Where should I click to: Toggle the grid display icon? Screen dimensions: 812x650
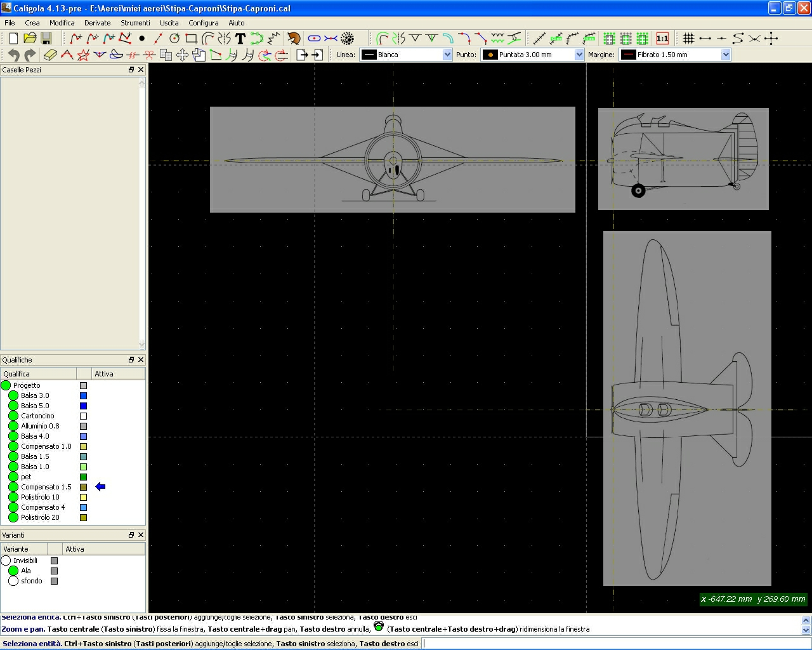(688, 39)
